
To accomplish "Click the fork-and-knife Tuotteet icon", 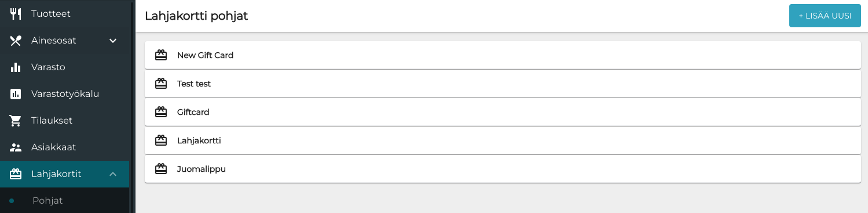I will (x=16, y=14).
